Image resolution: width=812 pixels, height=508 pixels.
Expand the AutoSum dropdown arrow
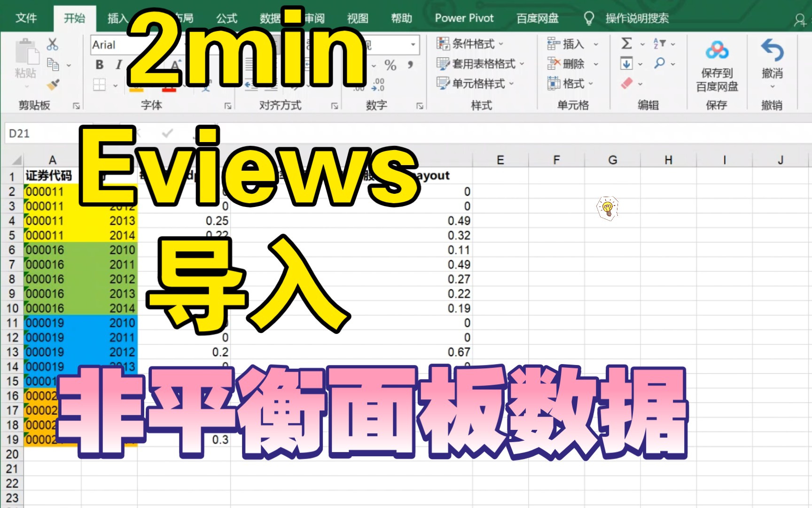coord(642,44)
